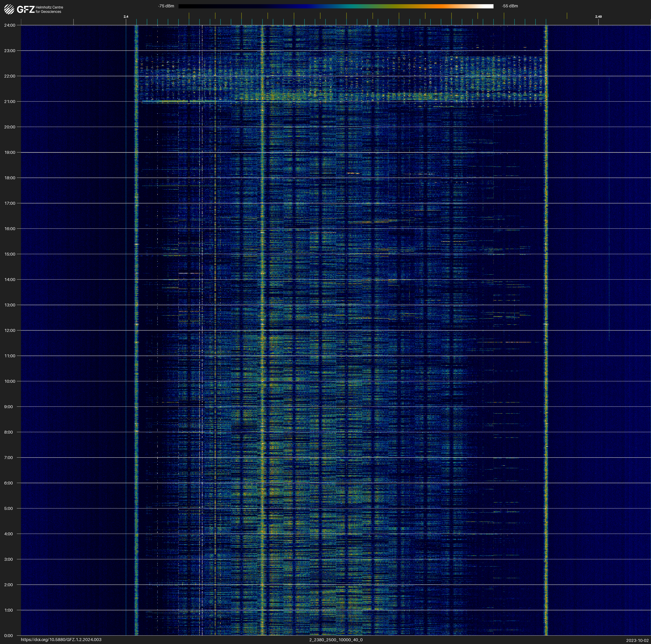Click the 9:00 time axis label

tap(9, 407)
